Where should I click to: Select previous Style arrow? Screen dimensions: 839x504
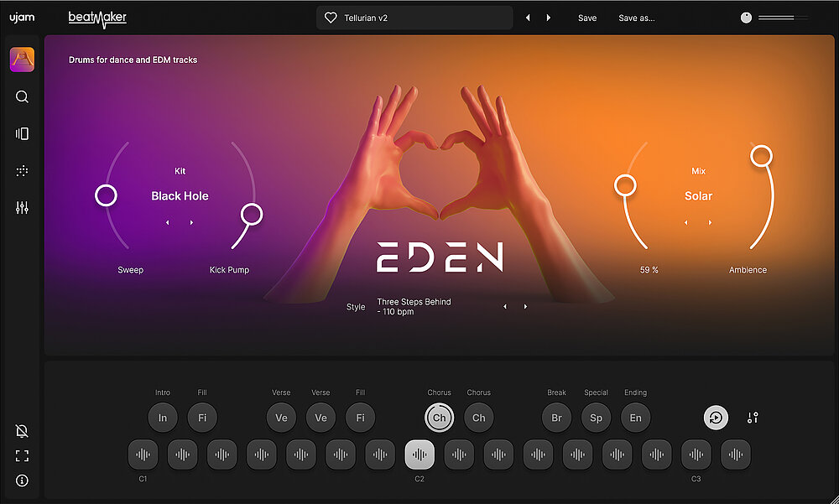click(505, 307)
